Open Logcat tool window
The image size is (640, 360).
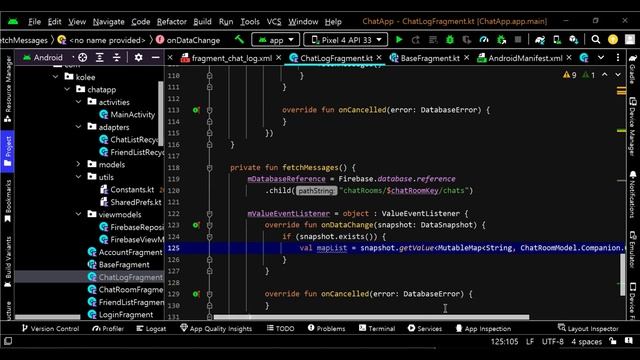coord(151,328)
